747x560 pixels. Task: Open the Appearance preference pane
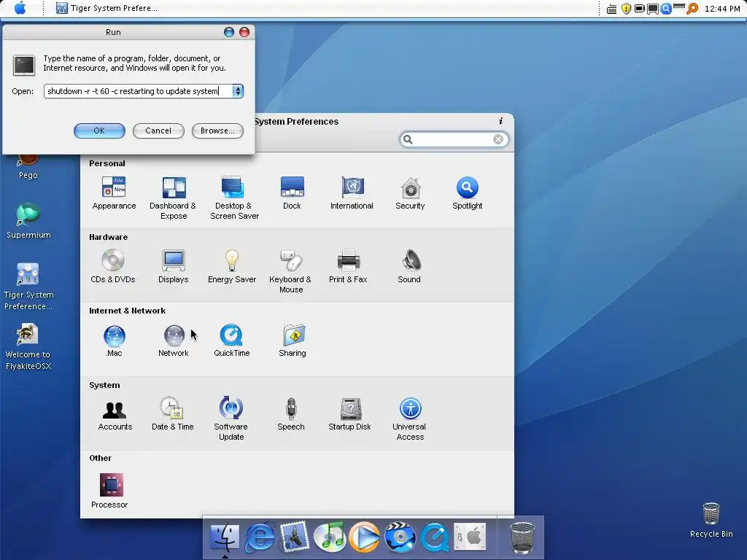click(114, 192)
